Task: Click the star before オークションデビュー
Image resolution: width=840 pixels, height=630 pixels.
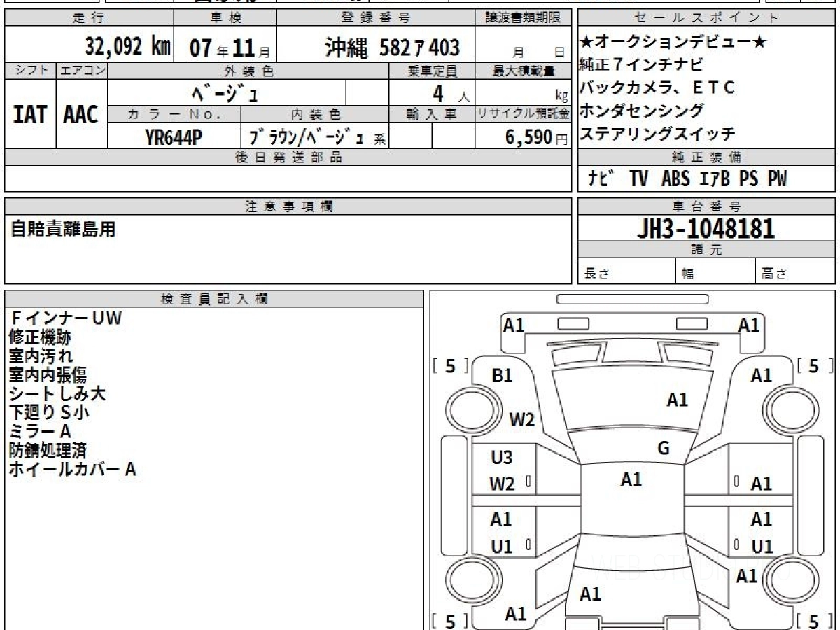Action: 586,42
